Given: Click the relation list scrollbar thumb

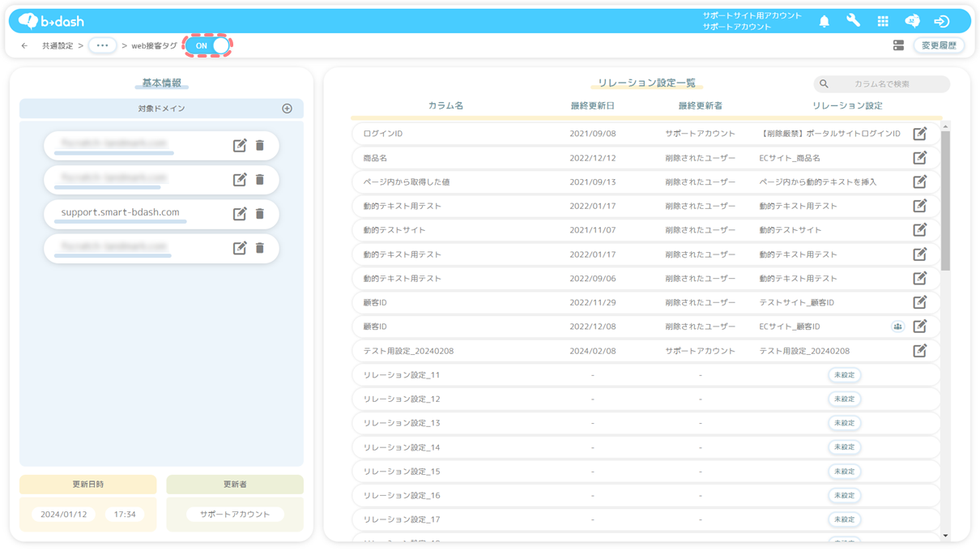Looking at the screenshot, I should 945,201.
